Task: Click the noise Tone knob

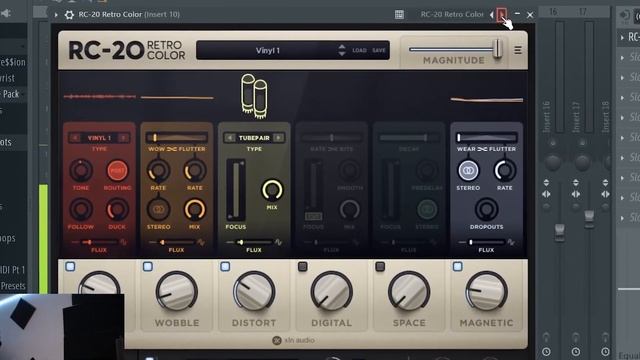Action: click(x=81, y=170)
